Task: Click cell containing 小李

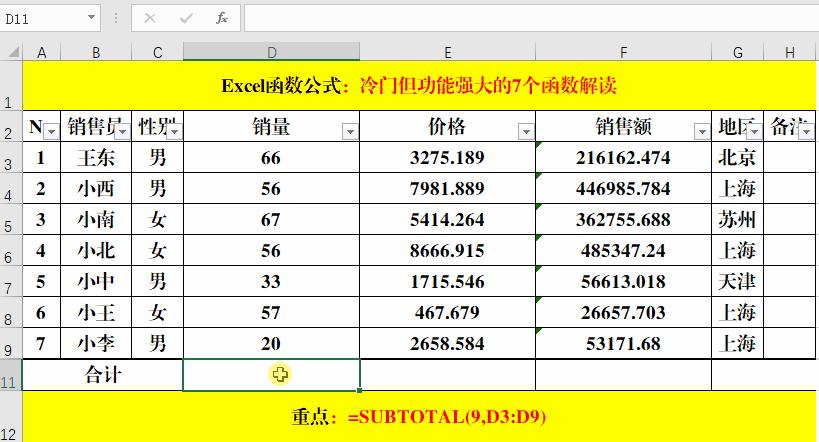Action: 96,343
